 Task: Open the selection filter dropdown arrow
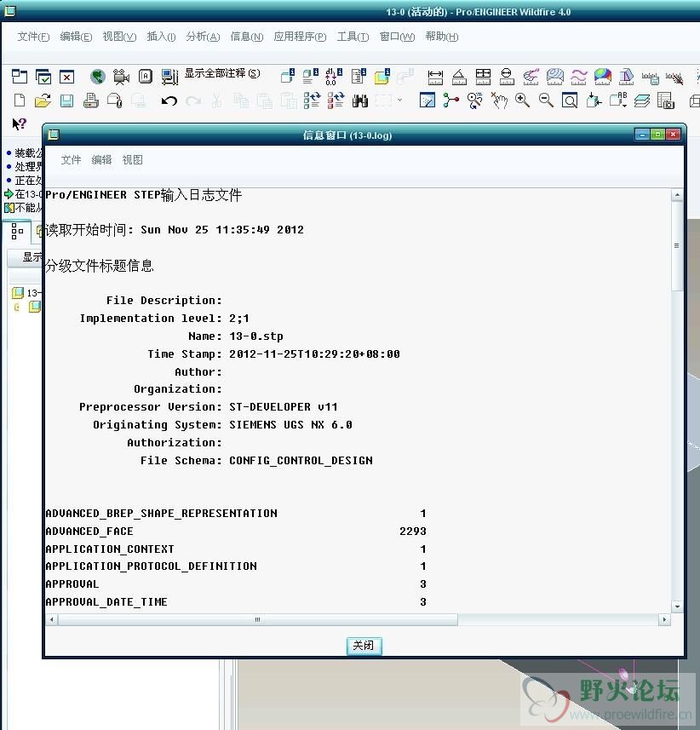pyautogui.click(x=399, y=100)
